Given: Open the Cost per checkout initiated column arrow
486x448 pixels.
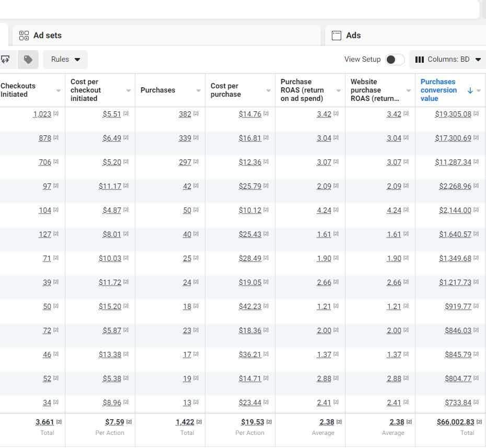Looking at the screenshot, I should click(x=129, y=90).
